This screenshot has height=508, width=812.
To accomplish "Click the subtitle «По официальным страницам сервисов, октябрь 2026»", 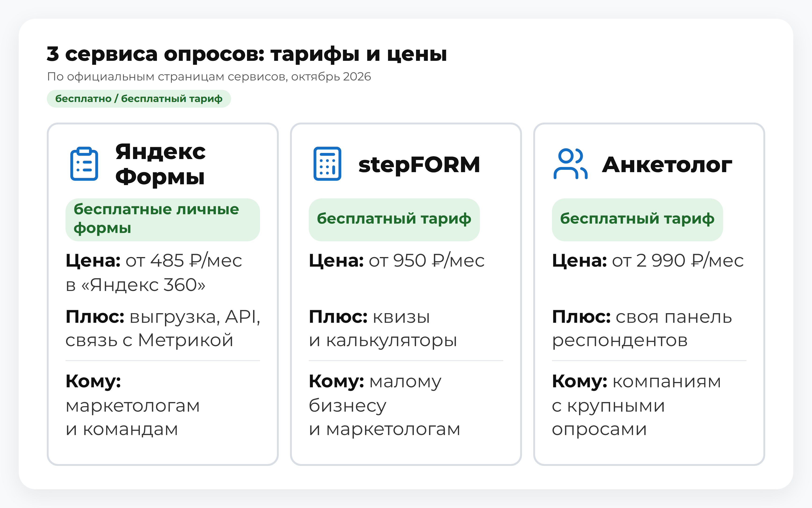I will coord(209,77).
